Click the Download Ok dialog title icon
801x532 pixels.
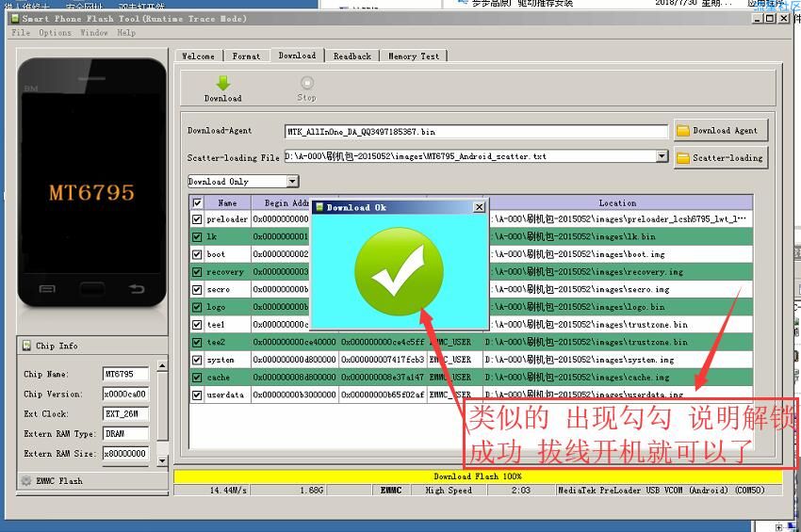pyautogui.click(x=319, y=207)
